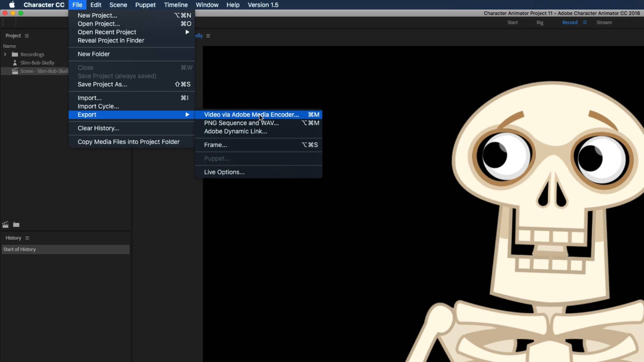Select Live Options from the Export submenu
Viewport: 644px width, 362px height.
(224, 172)
